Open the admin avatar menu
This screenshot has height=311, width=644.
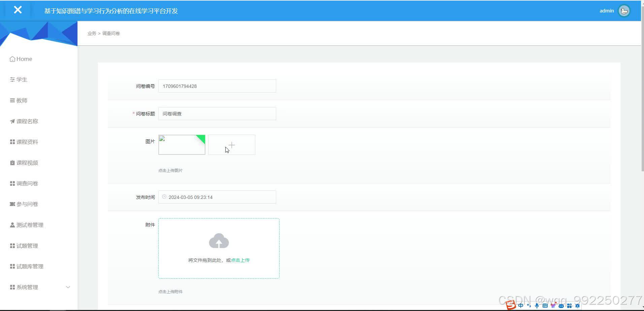pyautogui.click(x=624, y=11)
